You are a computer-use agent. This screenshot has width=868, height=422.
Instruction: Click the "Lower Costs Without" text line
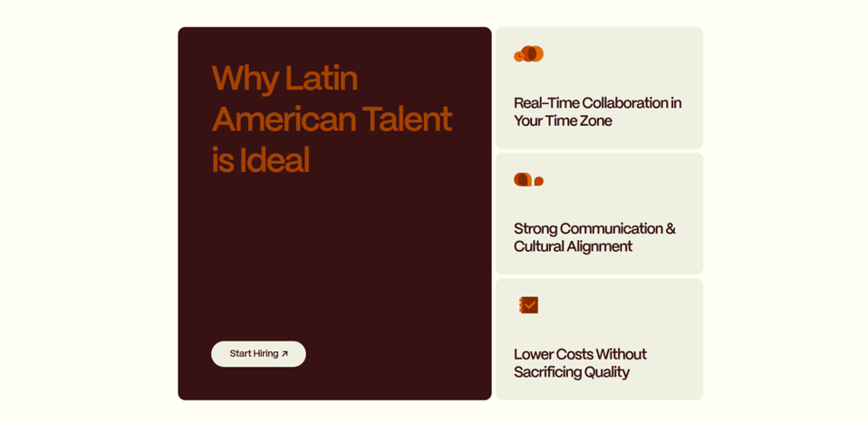pyautogui.click(x=580, y=354)
